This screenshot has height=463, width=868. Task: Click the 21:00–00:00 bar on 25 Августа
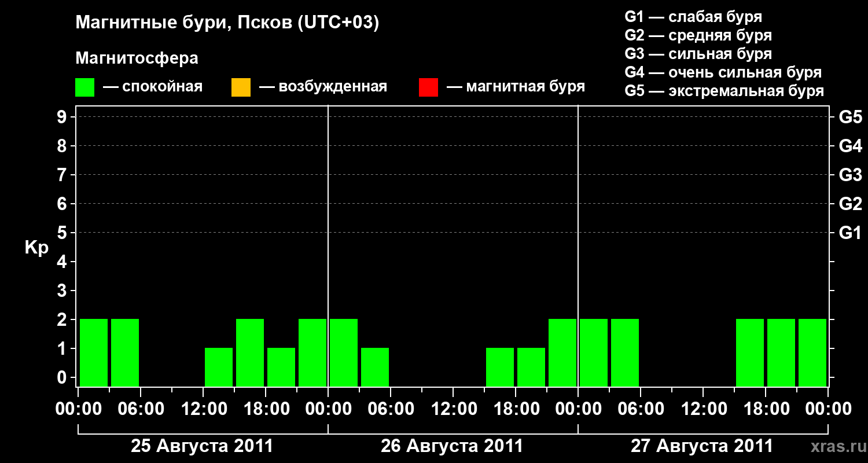[x=312, y=352]
